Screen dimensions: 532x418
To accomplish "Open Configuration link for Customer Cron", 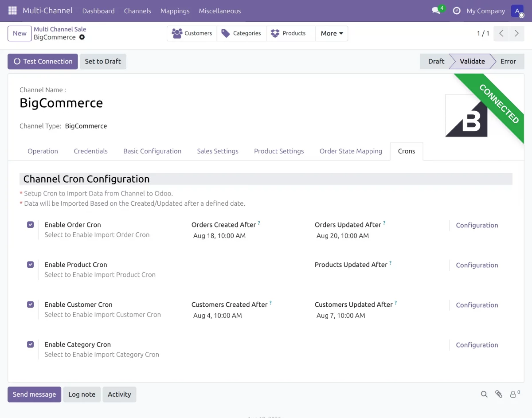I will tap(477, 305).
